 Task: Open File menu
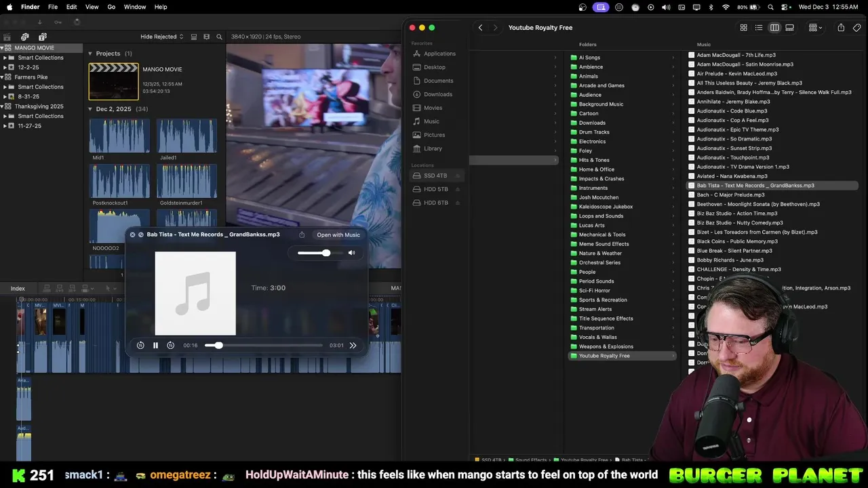point(53,7)
